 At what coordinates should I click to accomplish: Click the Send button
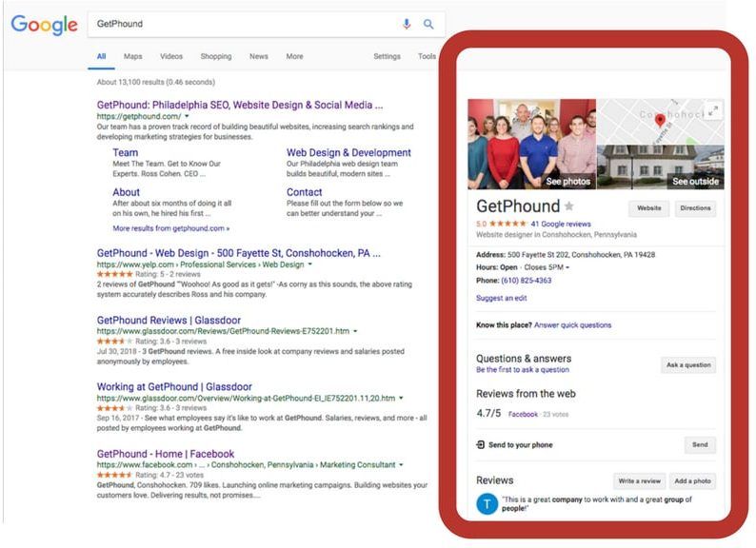coord(700,445)
